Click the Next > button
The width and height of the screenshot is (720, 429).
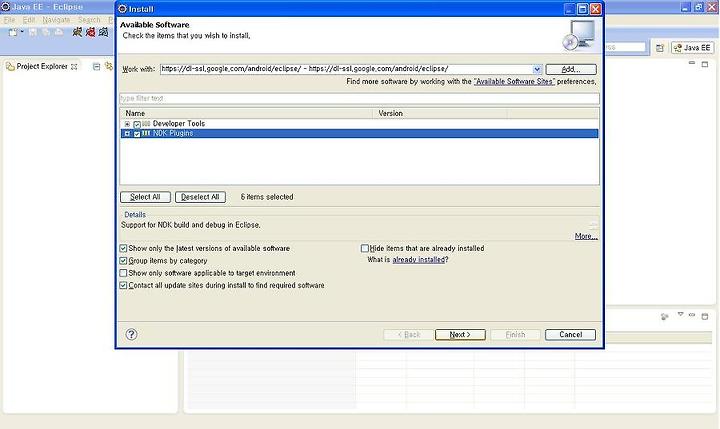click(x=460, y=335)
